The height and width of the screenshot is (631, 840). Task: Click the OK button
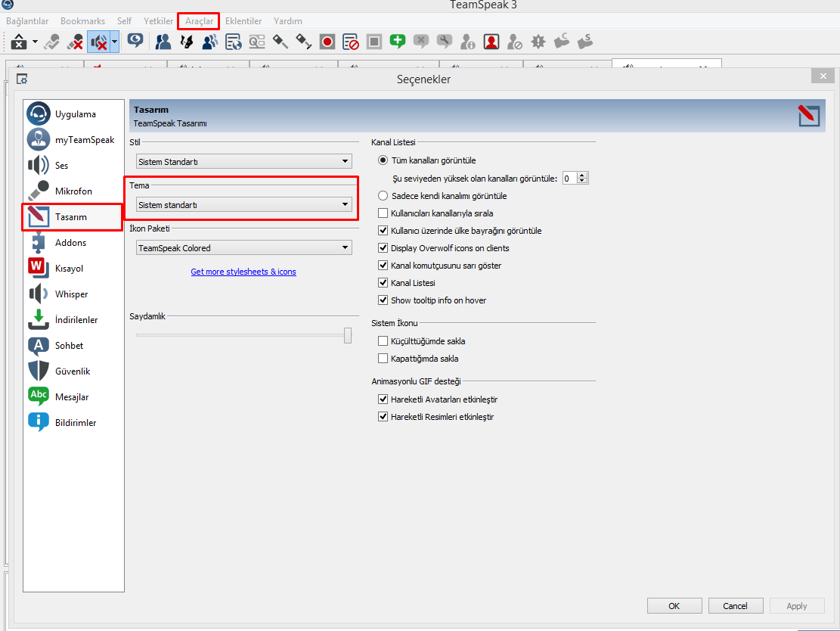click(x=674, y=606)
